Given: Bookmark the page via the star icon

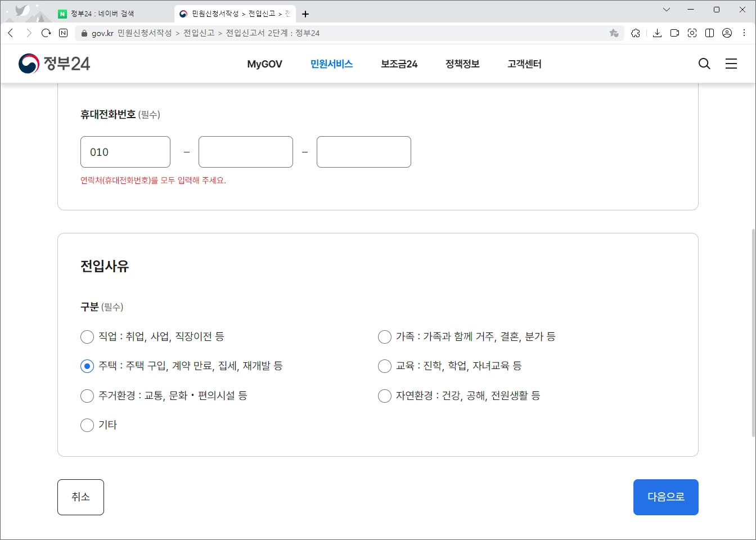Looking at the screenshot, I should (x=613, y=33).
